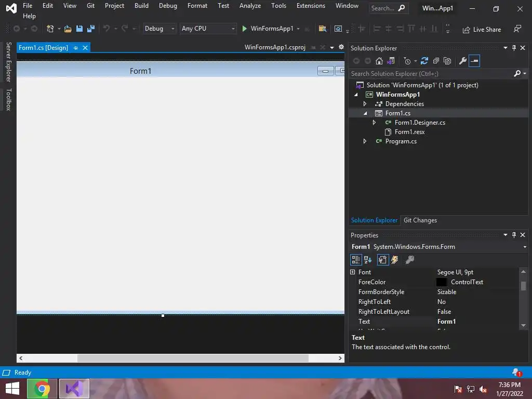The image size is (532, 399).
Task: Open the Extensions menu
Action: coord(311,6)
